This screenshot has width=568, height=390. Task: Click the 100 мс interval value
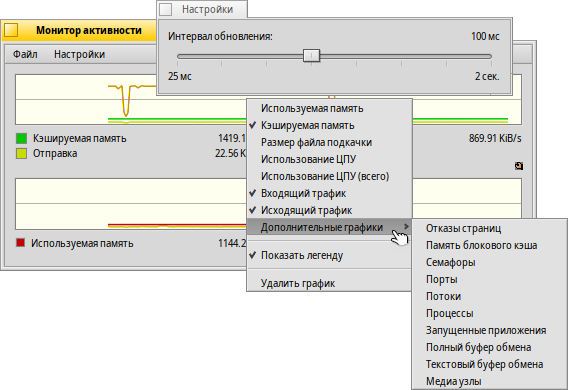click(x=485, y=36)
